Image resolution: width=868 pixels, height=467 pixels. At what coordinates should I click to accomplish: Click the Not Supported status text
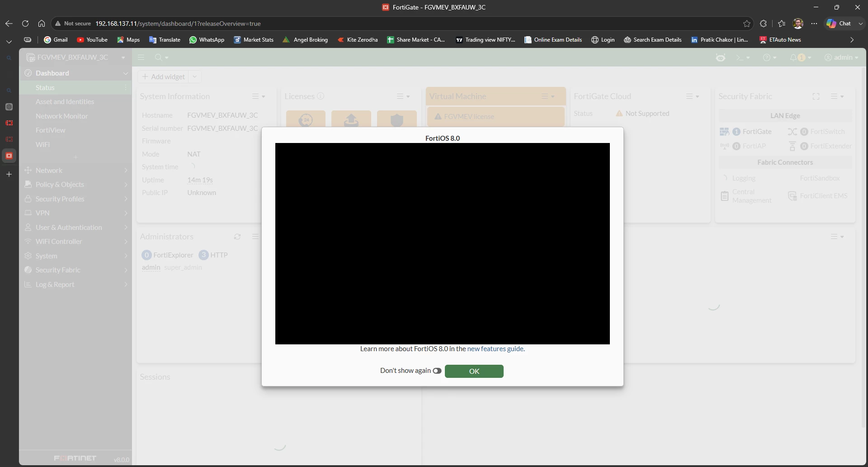(x=647, y=114)
